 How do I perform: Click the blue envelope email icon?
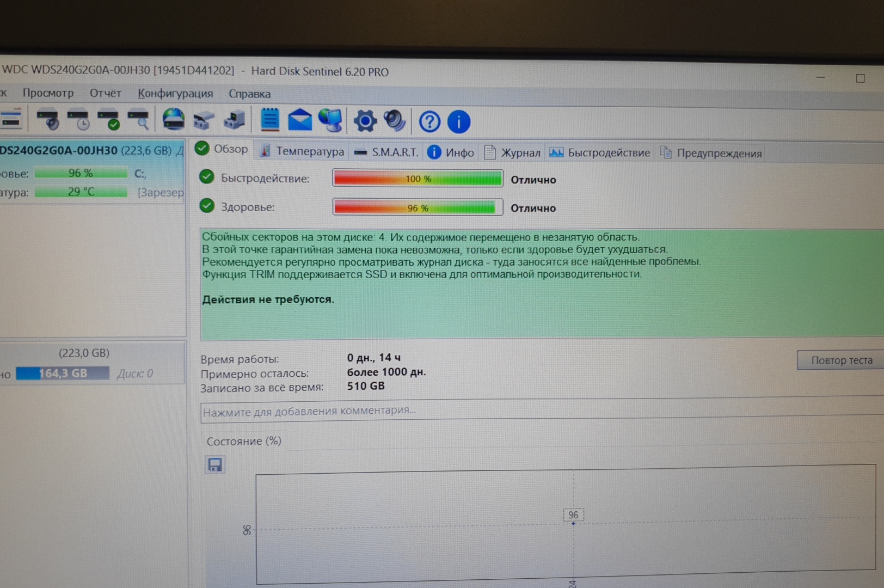(x=299, y=120)
